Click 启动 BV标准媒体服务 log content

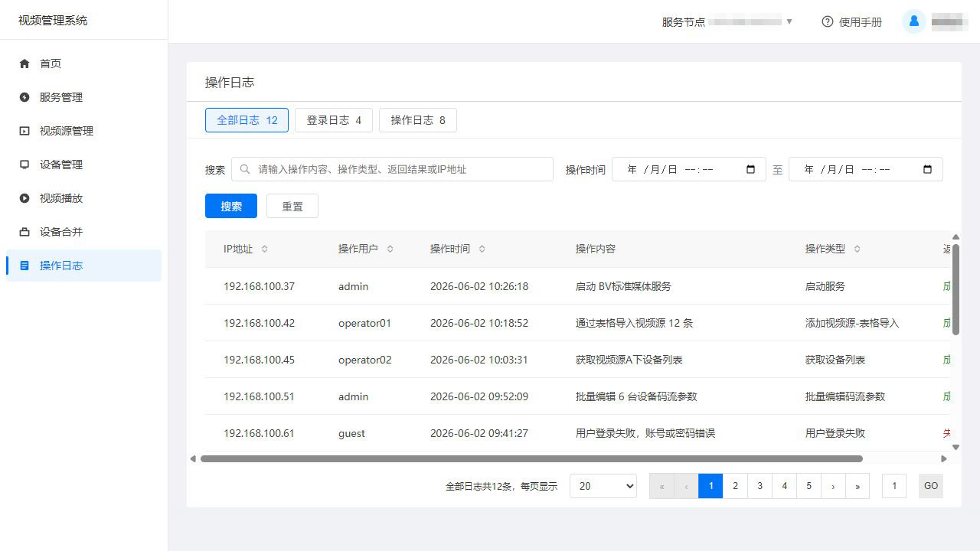tap(623, 286)
